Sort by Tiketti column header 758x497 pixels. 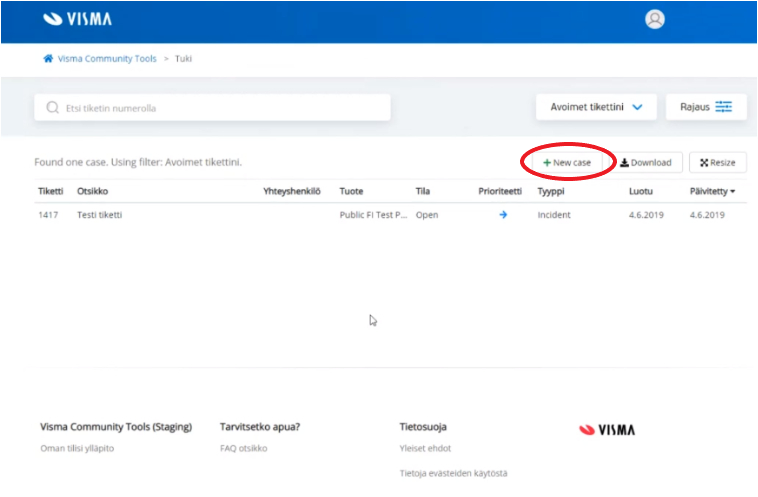coord(51,191)
